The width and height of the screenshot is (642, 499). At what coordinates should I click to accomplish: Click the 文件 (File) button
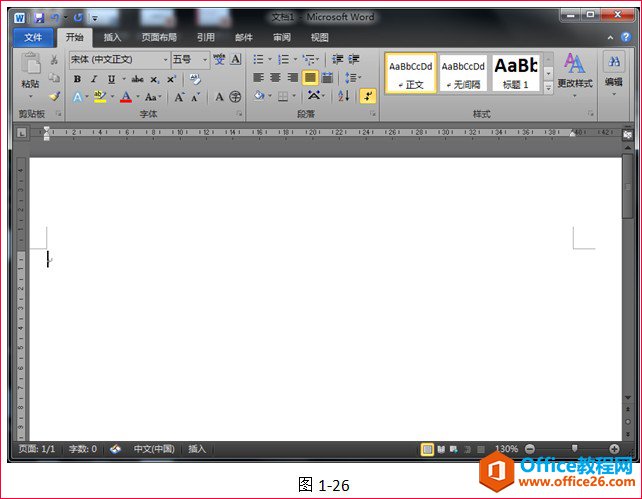(33, 38)
